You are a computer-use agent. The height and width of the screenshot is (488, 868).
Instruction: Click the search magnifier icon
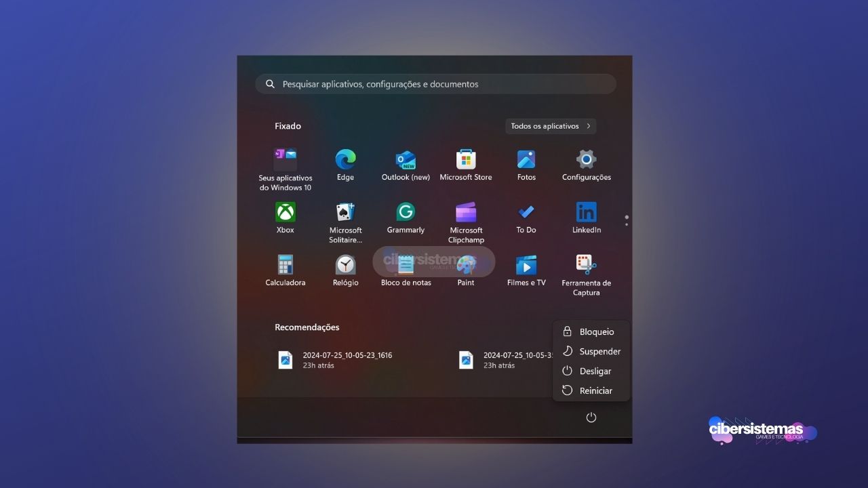(x=270, y=84)
